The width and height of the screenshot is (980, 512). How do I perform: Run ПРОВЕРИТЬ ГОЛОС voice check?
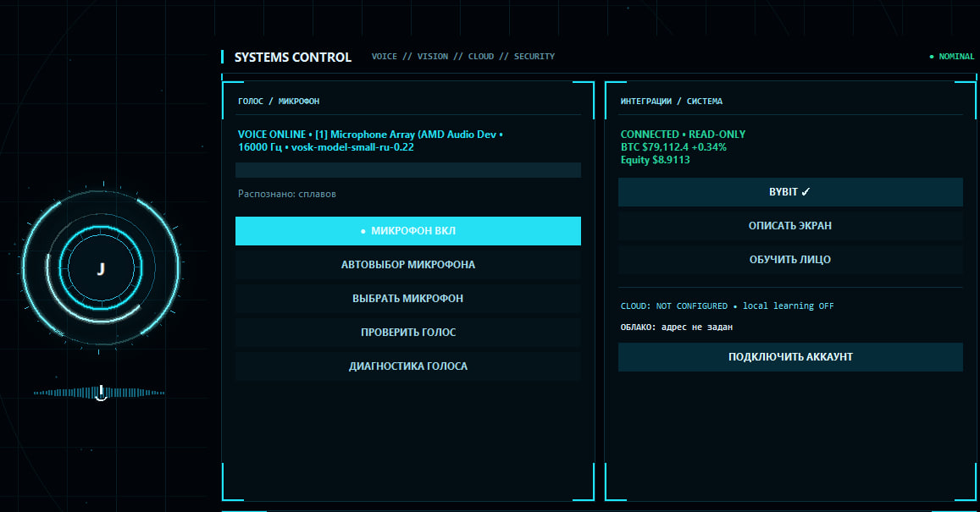click(408, 333)
